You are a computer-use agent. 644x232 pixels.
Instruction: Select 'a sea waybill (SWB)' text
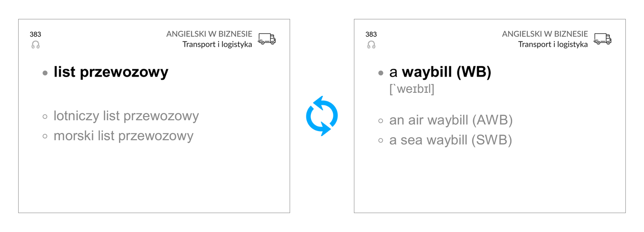[x=450, y=140]
